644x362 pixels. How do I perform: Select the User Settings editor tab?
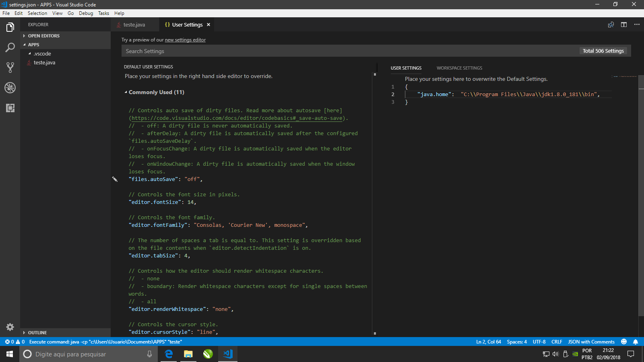pos(187,25)
